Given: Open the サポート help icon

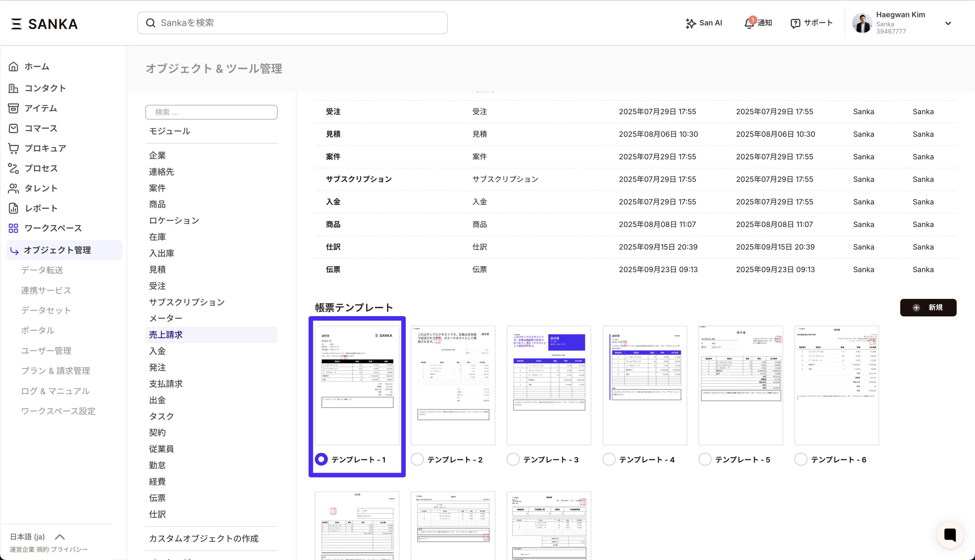Looking at the screenshot, I should click(x=795, y=23).
